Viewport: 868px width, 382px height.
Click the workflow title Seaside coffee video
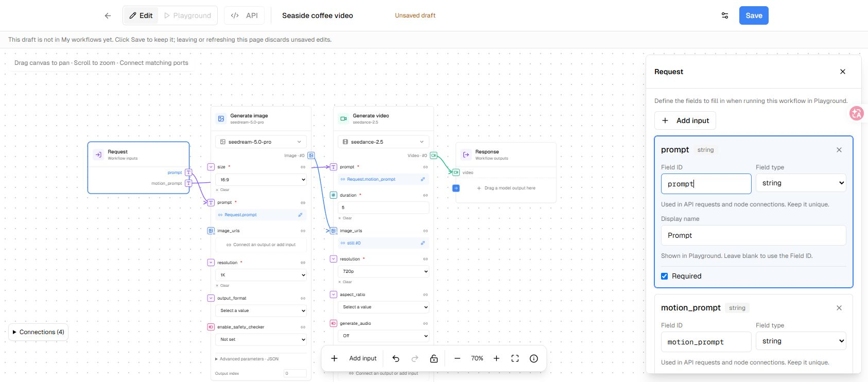pos(318,15)
